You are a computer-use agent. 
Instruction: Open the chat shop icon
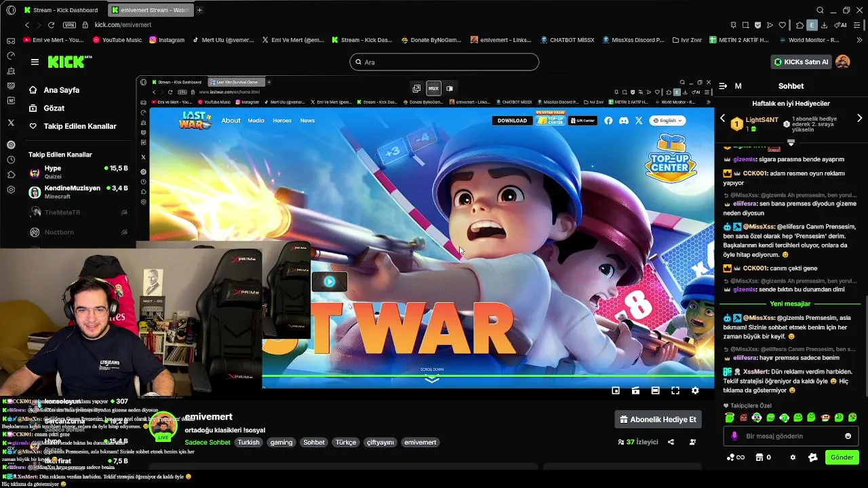point(763,457)
